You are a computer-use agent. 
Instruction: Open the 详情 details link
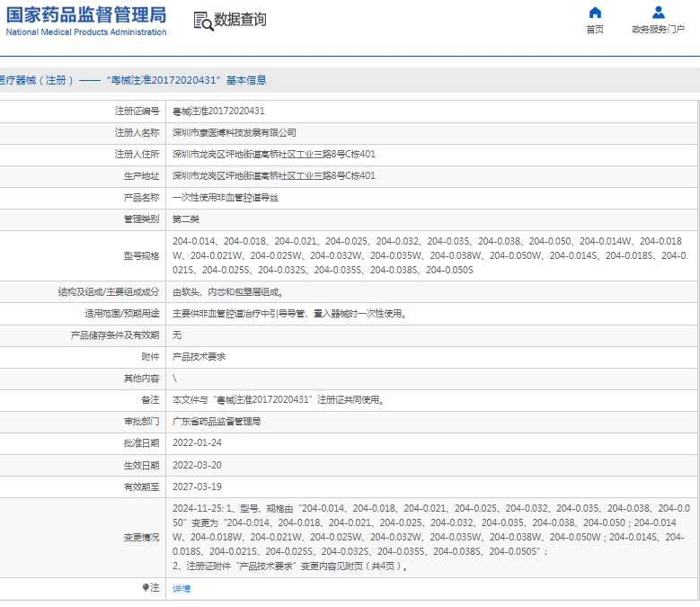click(182, 589)
